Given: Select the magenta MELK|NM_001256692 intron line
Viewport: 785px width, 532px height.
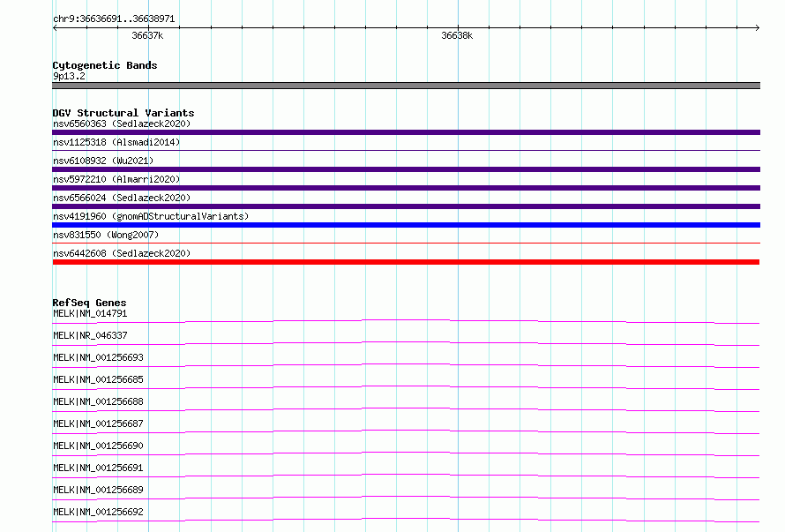Looking at the screenshot, I should 406,520.
